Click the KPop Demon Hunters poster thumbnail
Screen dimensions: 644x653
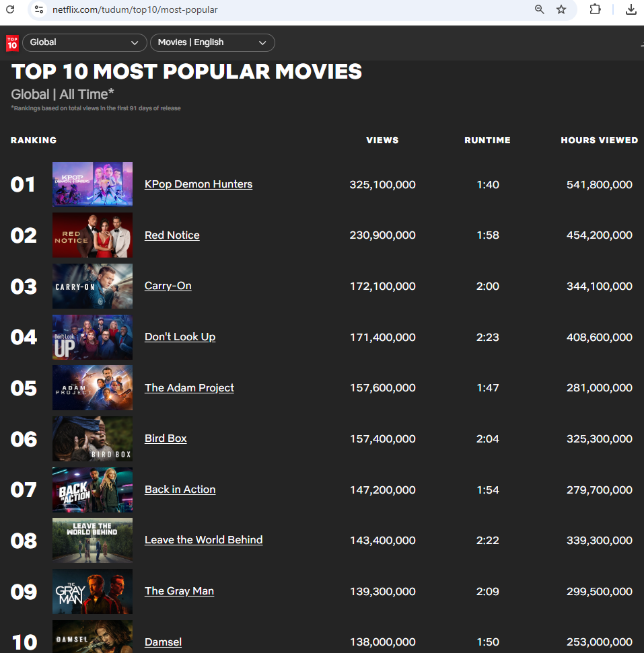[x=93, y=184]
